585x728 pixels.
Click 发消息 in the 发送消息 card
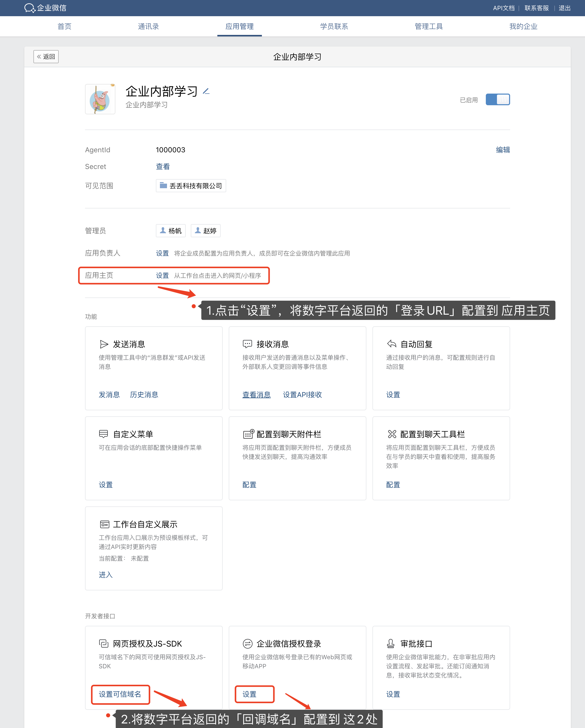pyautogui.click(x=109, y=394)
